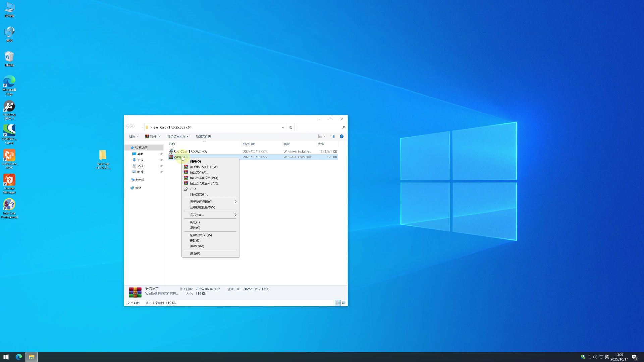The image size is (644, 362).
Task: Switch to details view in status bar
Action: [x=338, y=303]
